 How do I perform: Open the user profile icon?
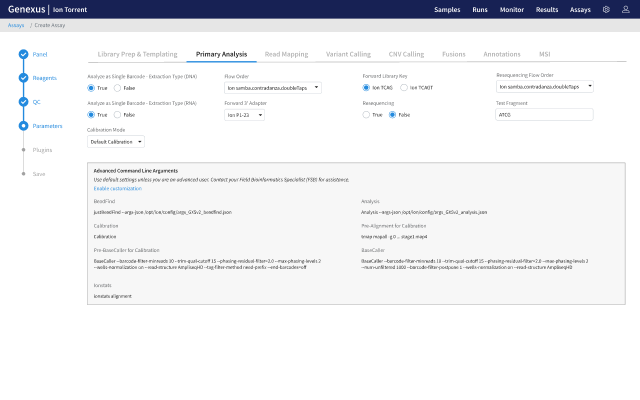coord(625,9)
